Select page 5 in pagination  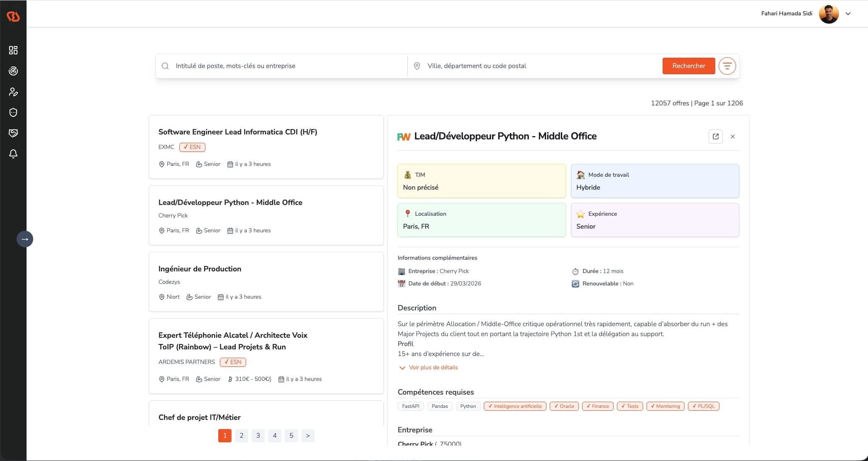[x=291, y=436]
